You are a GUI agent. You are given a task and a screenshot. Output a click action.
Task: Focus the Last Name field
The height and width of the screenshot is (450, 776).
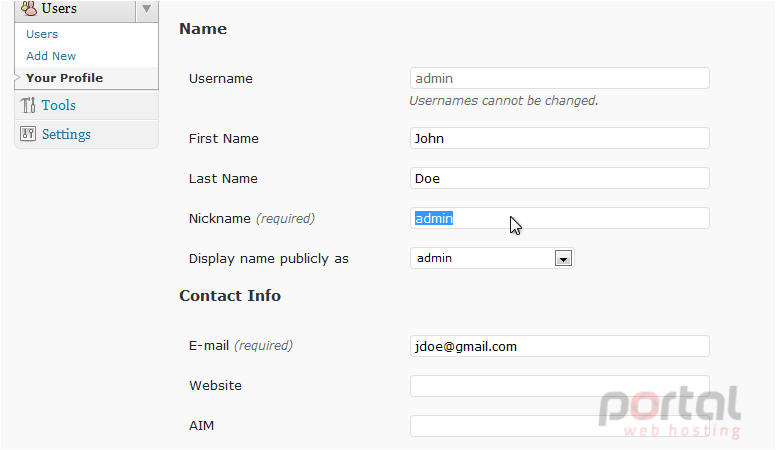560,178
